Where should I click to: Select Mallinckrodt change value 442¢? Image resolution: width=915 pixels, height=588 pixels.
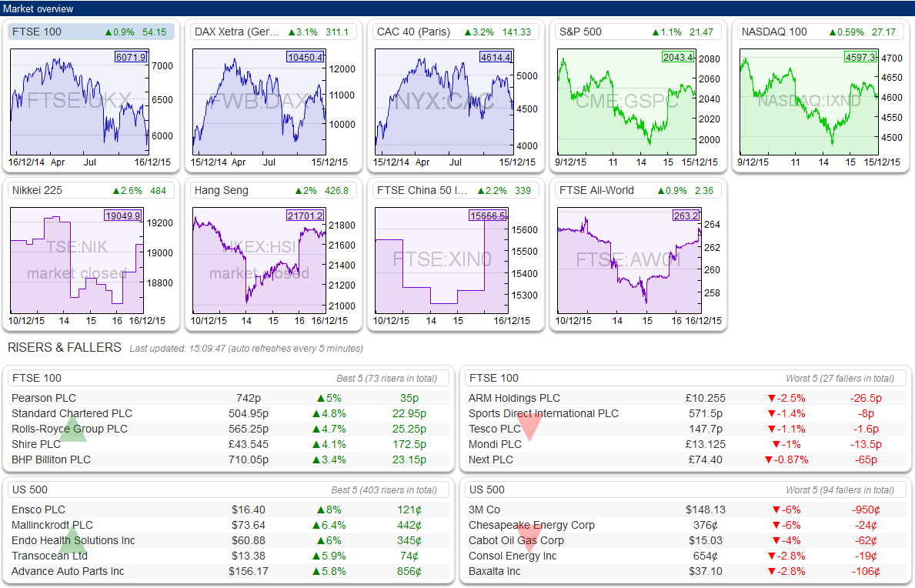[409, 525]
